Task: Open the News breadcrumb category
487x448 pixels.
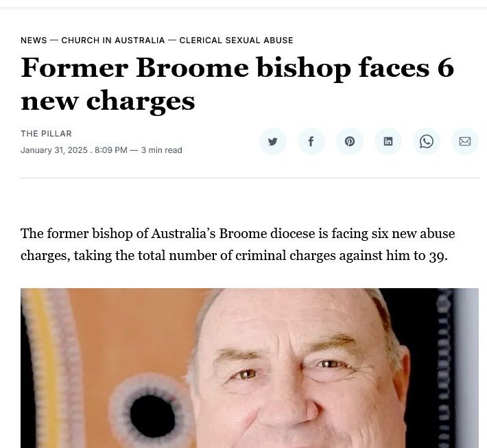Action: click(34, 40)
